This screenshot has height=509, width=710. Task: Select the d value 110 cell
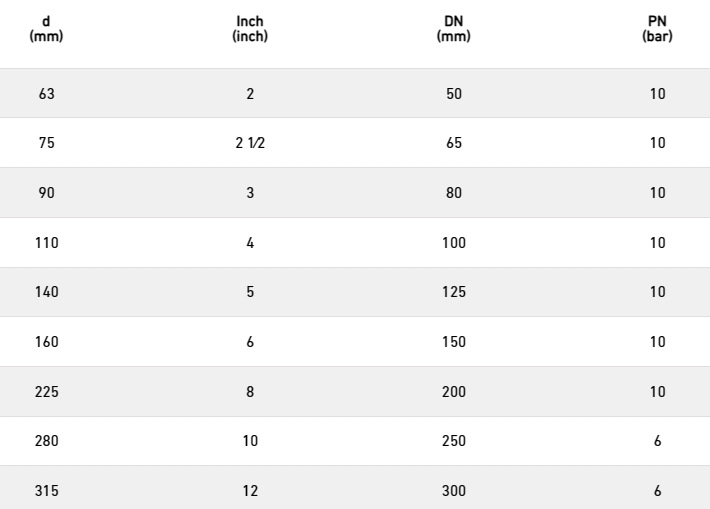coord(47,243)
